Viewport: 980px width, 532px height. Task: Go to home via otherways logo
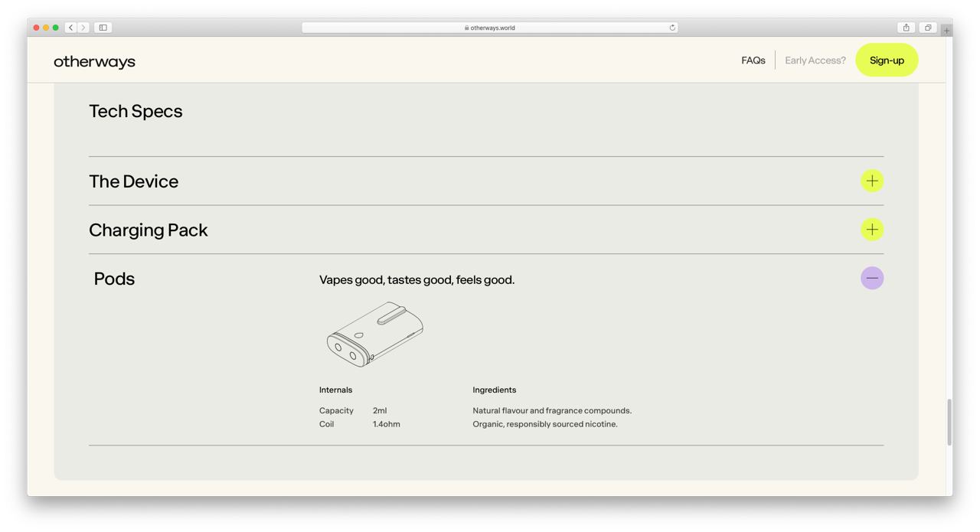[x=94, y=61]
